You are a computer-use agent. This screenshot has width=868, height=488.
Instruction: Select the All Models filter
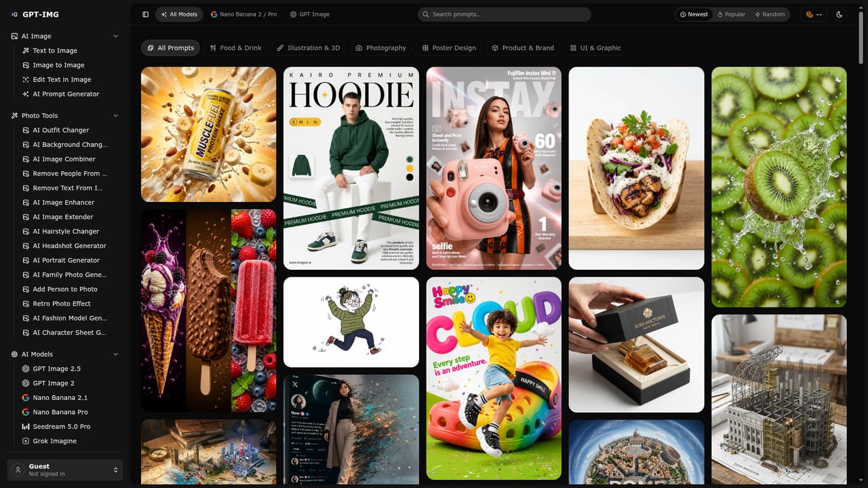(179, 14)
